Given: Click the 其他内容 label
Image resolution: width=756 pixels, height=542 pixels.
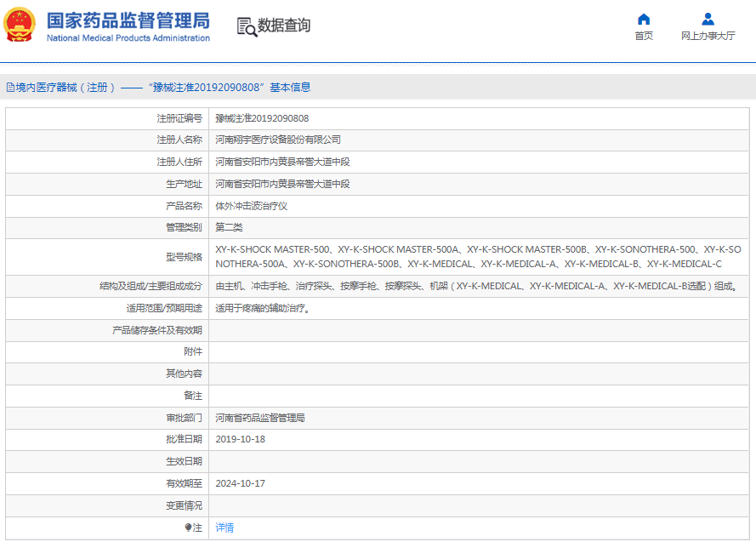Looking at the screenshot, I should (185, 374).
